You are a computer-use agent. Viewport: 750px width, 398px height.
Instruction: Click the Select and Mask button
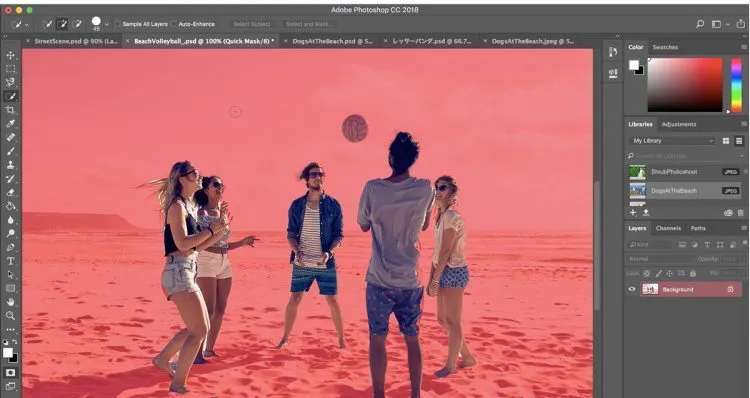[309, 24]
